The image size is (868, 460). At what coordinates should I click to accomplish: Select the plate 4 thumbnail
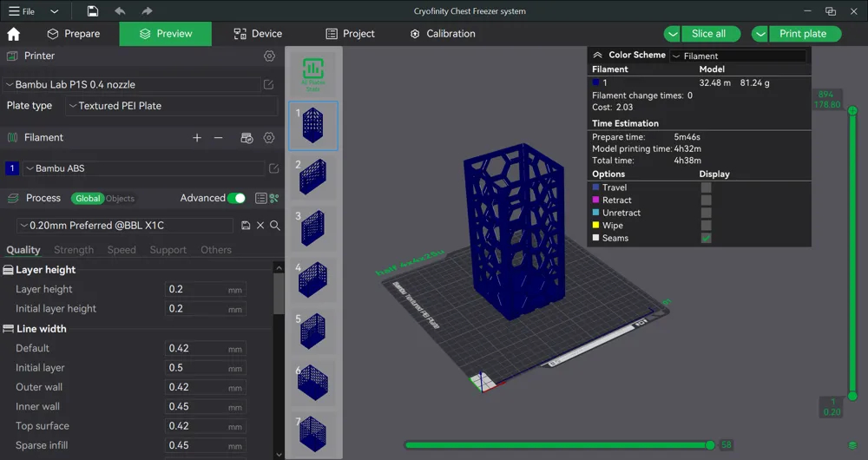(313, 279)
